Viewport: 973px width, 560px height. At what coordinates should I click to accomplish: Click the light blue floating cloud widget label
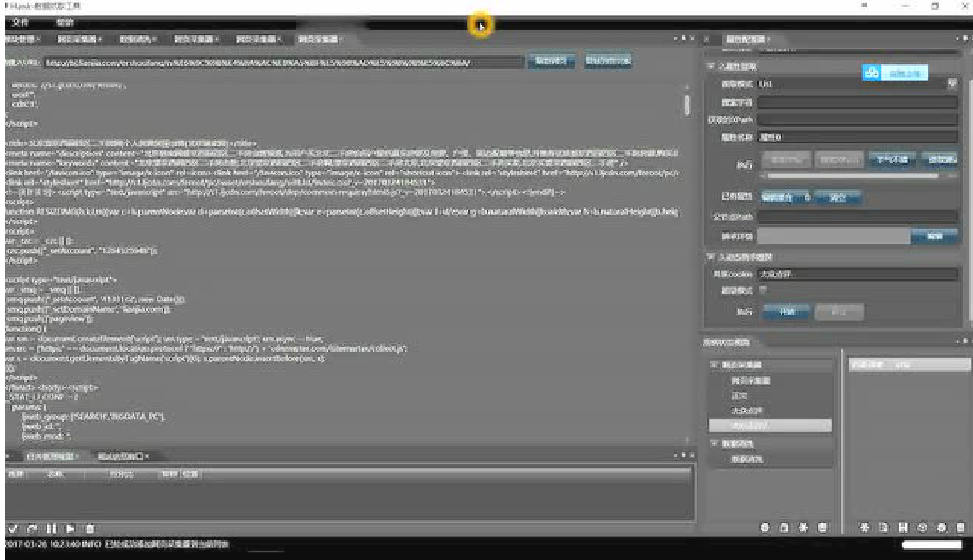pyautogui.click(x=904, y=73)
